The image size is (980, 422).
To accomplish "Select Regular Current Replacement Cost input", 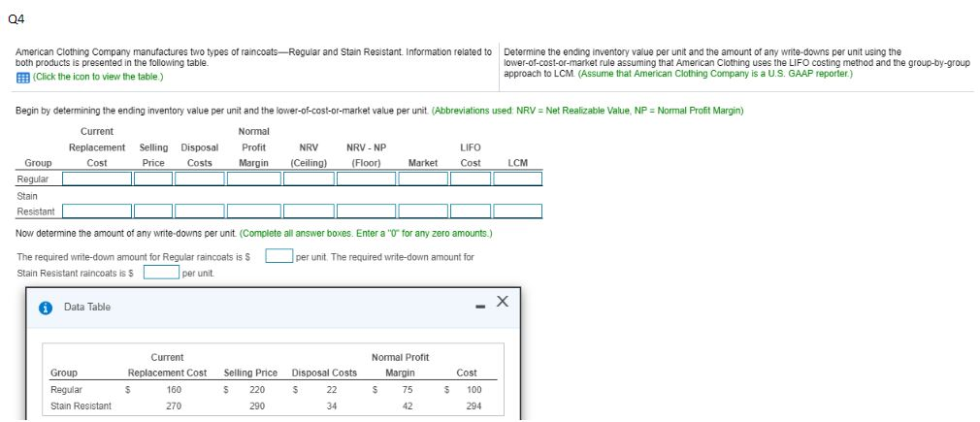I will [x=97, y=179].
